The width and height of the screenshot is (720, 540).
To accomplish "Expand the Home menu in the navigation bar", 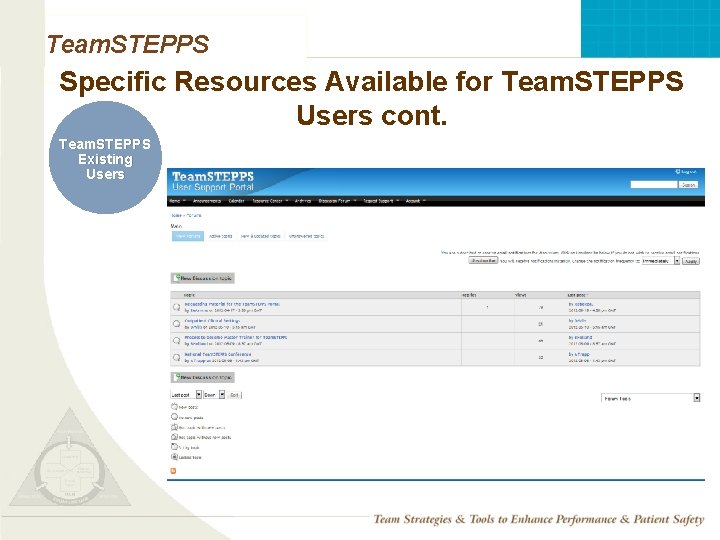I will [x=177, y=201].
